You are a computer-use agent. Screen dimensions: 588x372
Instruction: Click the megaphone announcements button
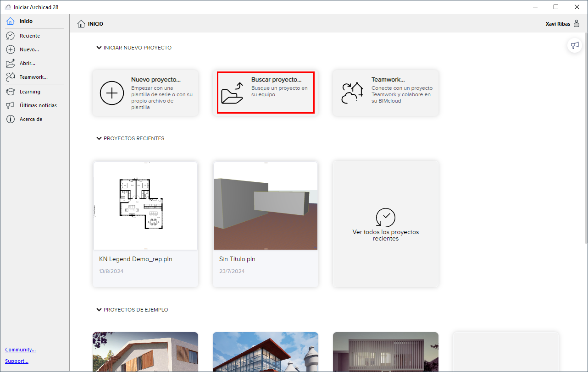[x=575, y=45]
